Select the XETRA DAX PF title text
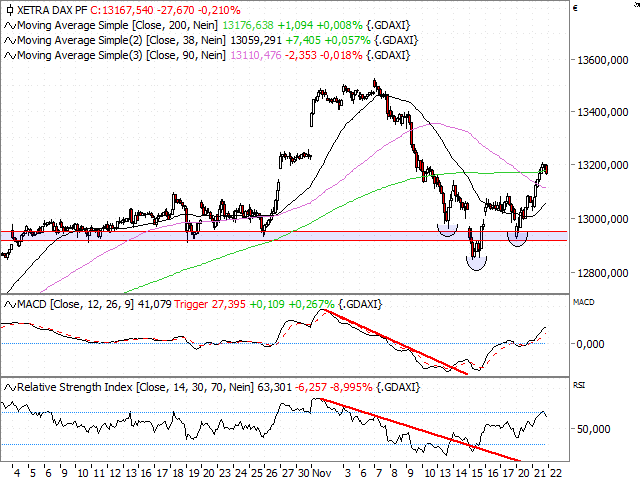Image resolution: width=640 pixels, height=480 pixels. coord(52,10)
